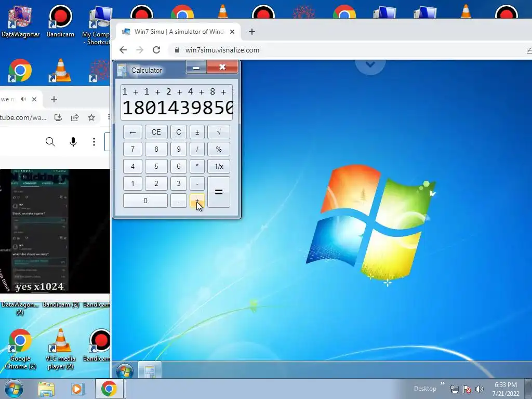Click the calculator backspace arrow button
Screen dimensions: 532x399
pos(132,132)
